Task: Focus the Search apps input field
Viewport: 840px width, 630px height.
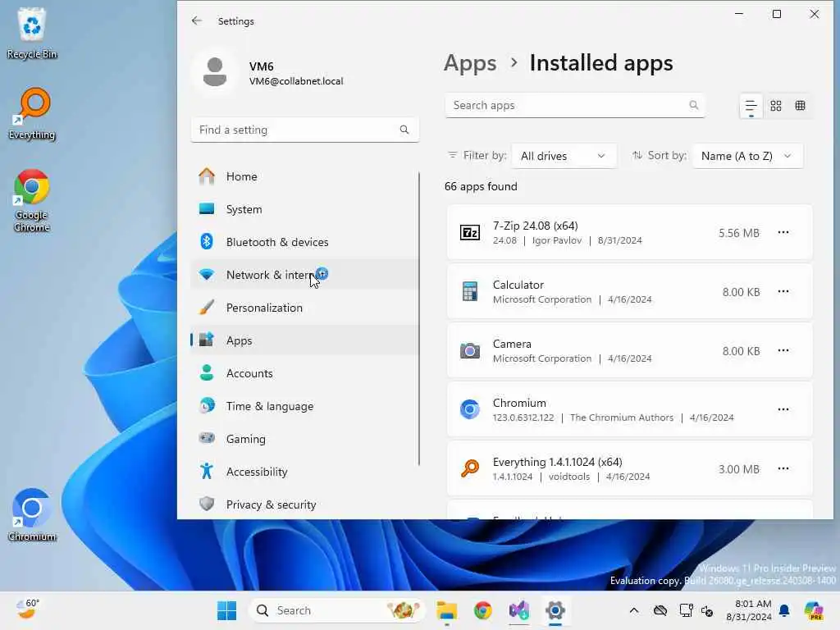Action: coord(574,105)
